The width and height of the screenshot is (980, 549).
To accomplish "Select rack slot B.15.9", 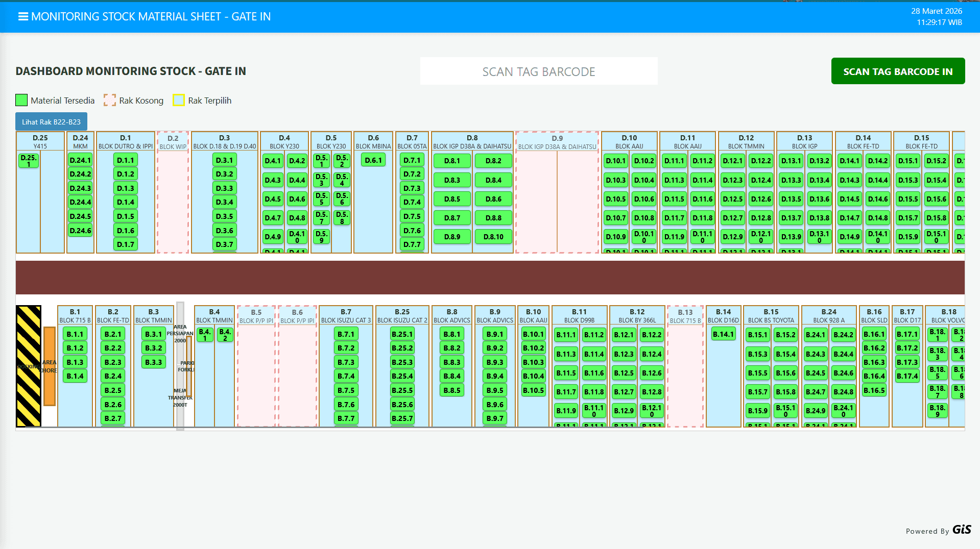I will tap(757, 411).
